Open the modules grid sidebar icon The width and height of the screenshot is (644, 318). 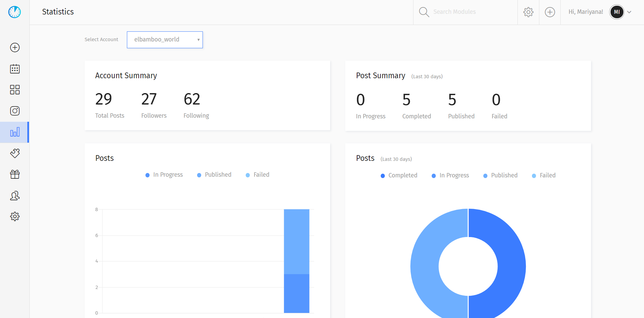[x=15, y=90]
